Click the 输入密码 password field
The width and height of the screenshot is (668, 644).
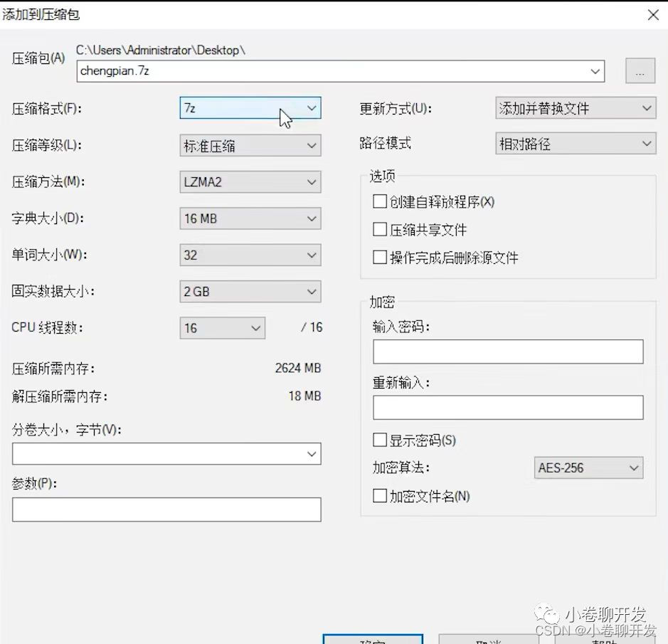click(x=508, y=352)
